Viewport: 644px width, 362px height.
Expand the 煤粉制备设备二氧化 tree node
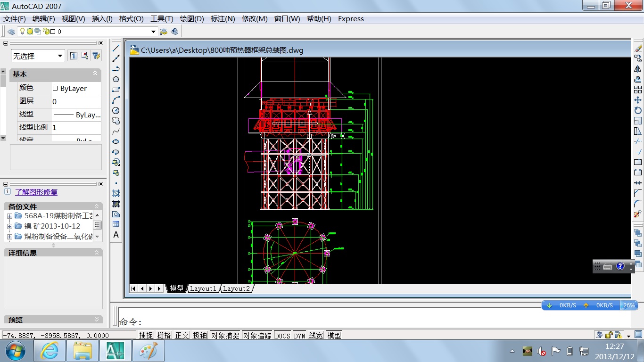[9, 237]
